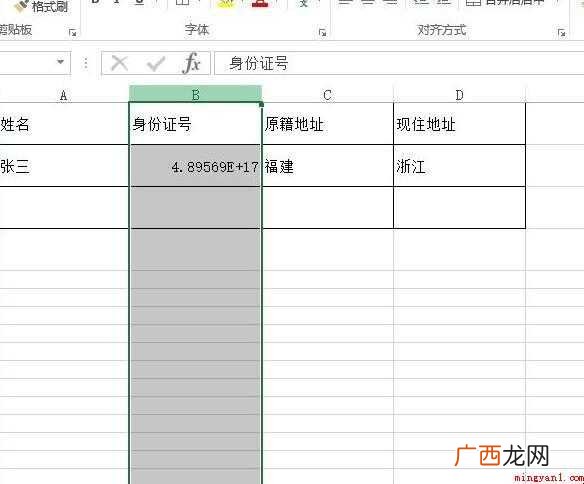Click the three-dot handle beside the Name Box
This screenshot has width=584, height=484.
pos(86,63)
